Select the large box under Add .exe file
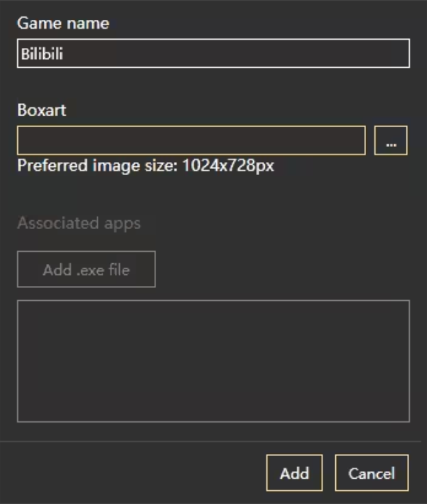The image size is (427, 504). [x=213, y=360]
